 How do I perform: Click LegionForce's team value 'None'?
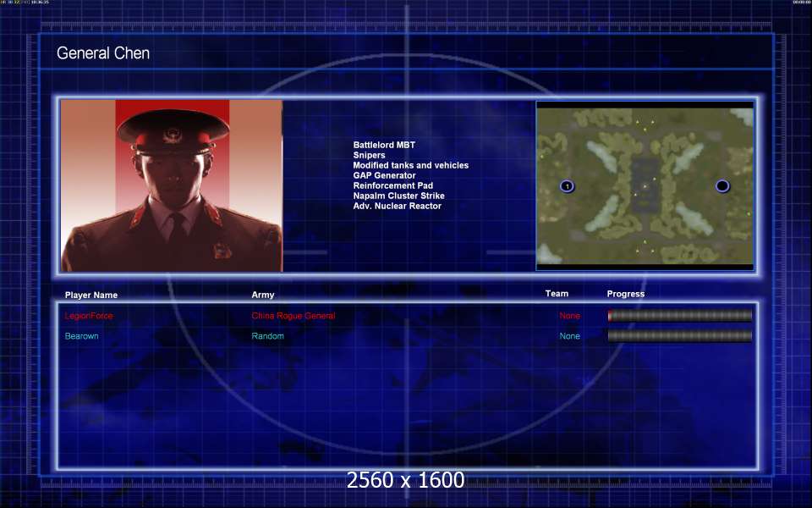(569, 316)
